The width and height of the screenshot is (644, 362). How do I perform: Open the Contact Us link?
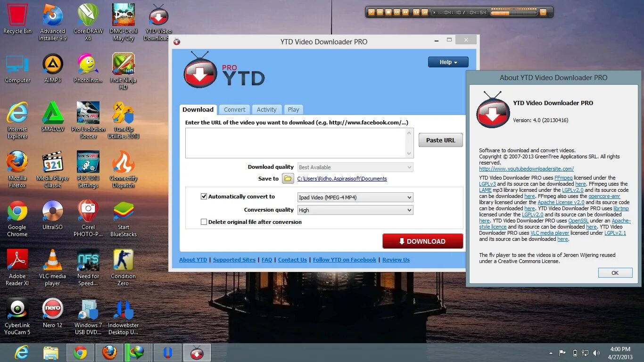[x=292, y=260]
